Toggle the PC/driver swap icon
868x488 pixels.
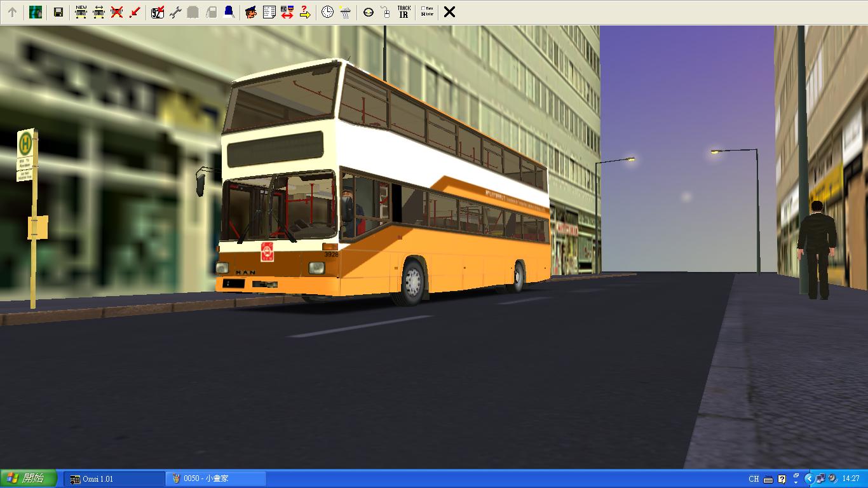[287, 12]
